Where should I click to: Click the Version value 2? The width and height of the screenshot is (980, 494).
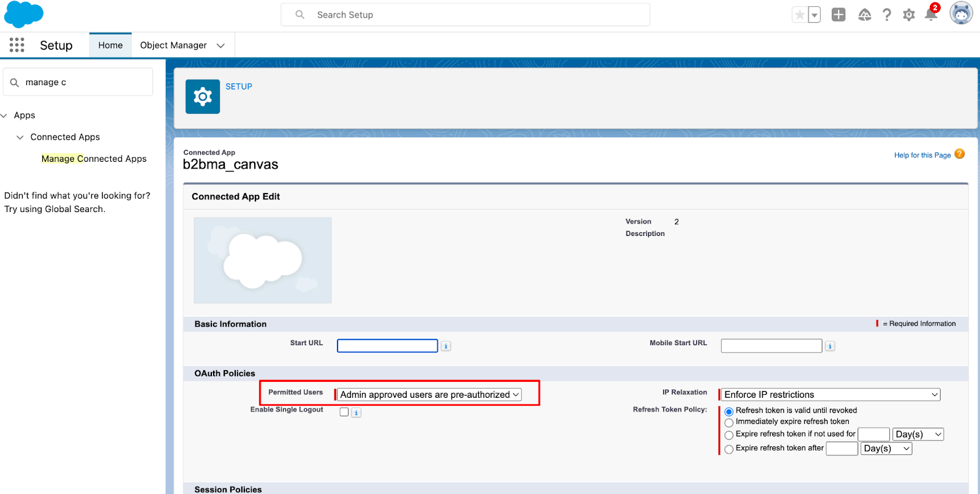tap(677, 222)
